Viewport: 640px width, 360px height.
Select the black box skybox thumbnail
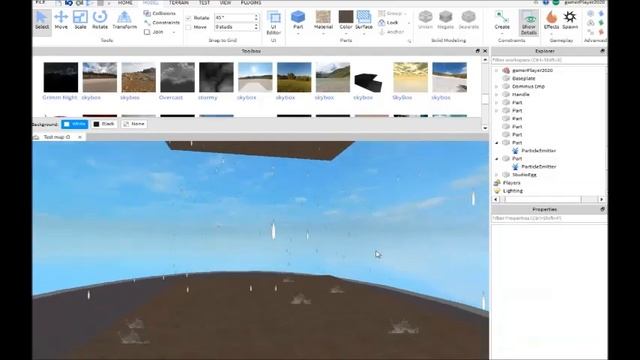coord(368,81)
